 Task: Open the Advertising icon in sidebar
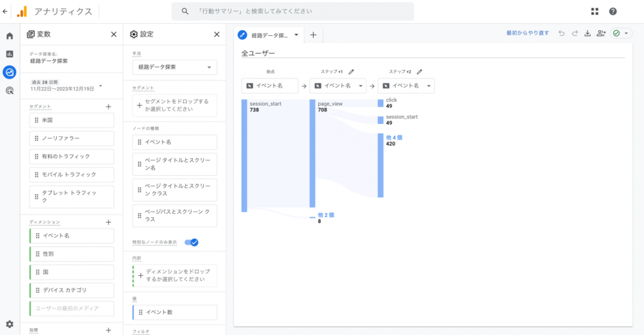tap(9, 91)
